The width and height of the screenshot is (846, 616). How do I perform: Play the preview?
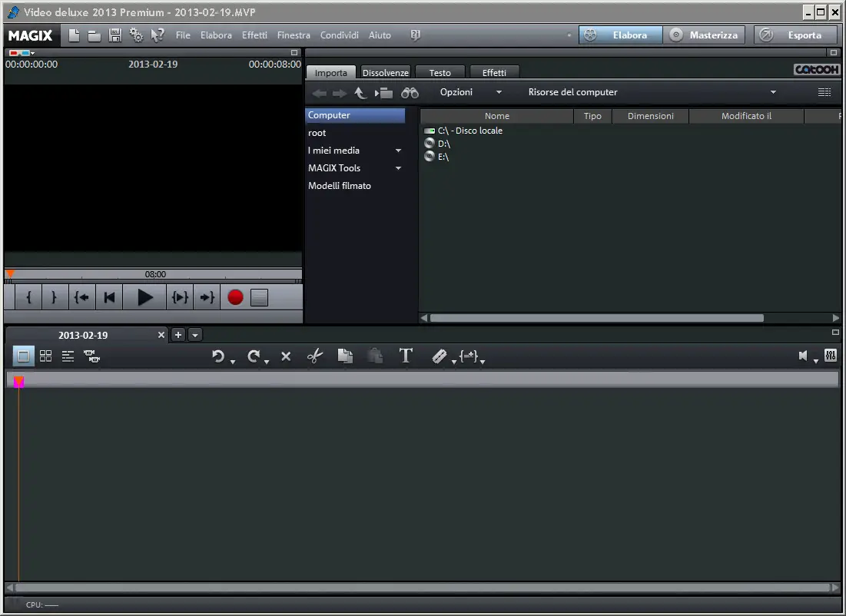click(x=144, y=297)
